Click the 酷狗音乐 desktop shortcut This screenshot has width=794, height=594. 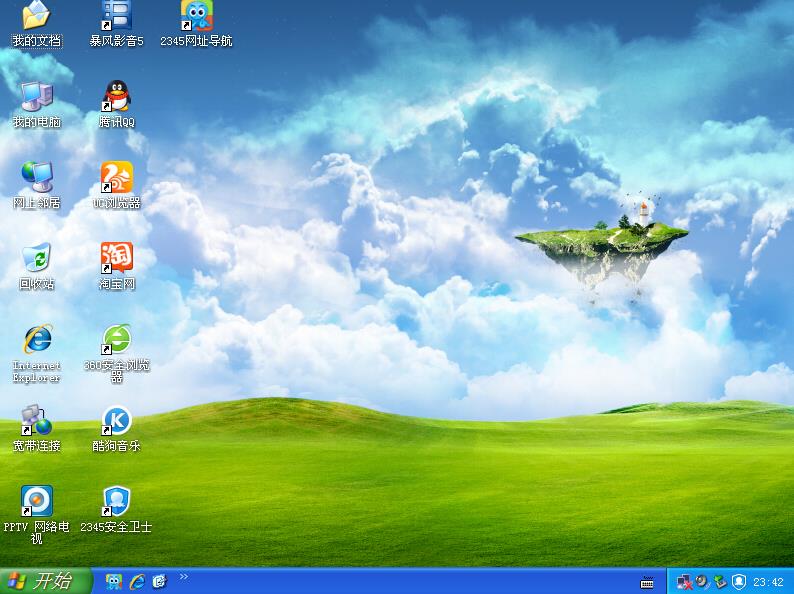coord(117,421)
